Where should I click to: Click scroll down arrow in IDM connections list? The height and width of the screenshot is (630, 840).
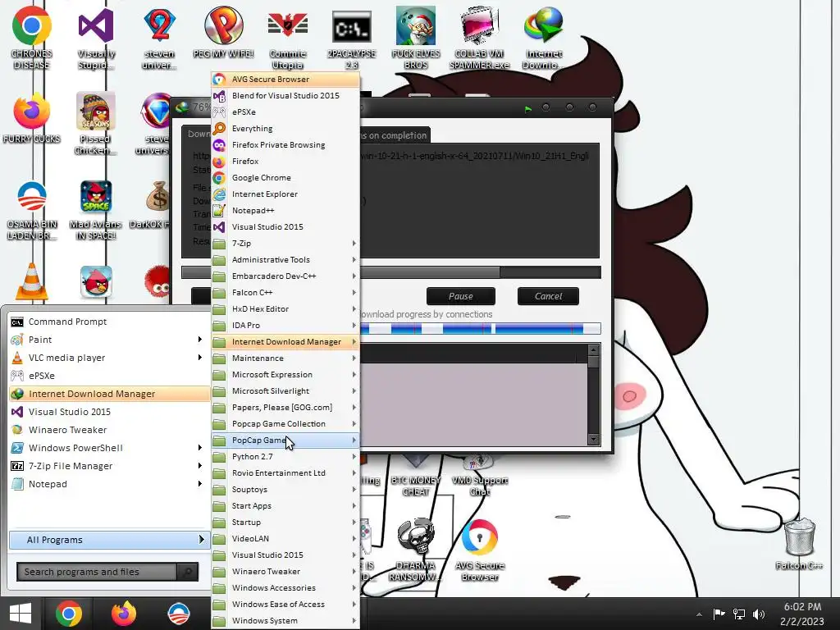[593, 440]
